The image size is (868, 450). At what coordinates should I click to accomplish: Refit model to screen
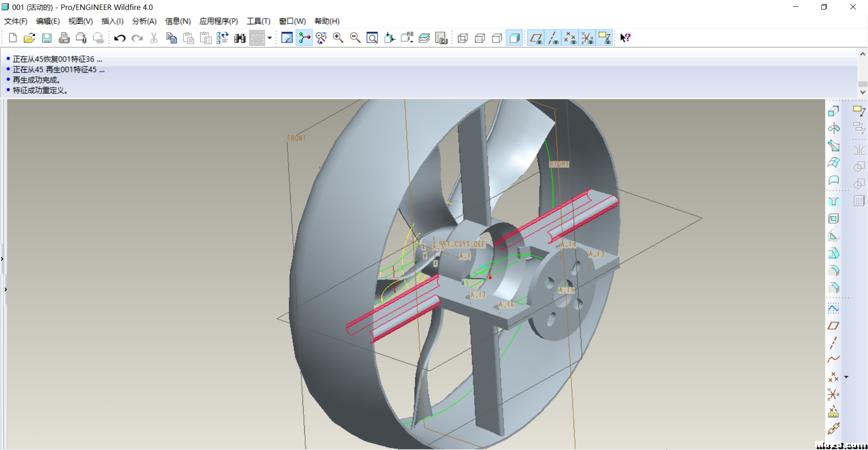[372, 38]
